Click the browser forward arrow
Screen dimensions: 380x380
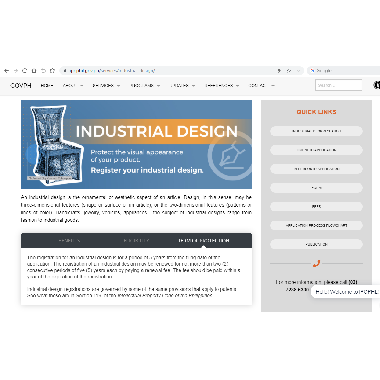click(16, 71)
